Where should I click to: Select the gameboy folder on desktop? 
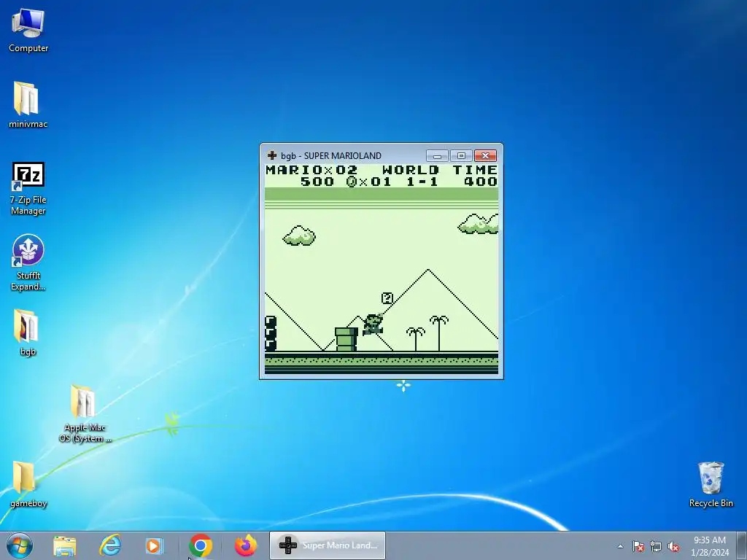[28, 484]
